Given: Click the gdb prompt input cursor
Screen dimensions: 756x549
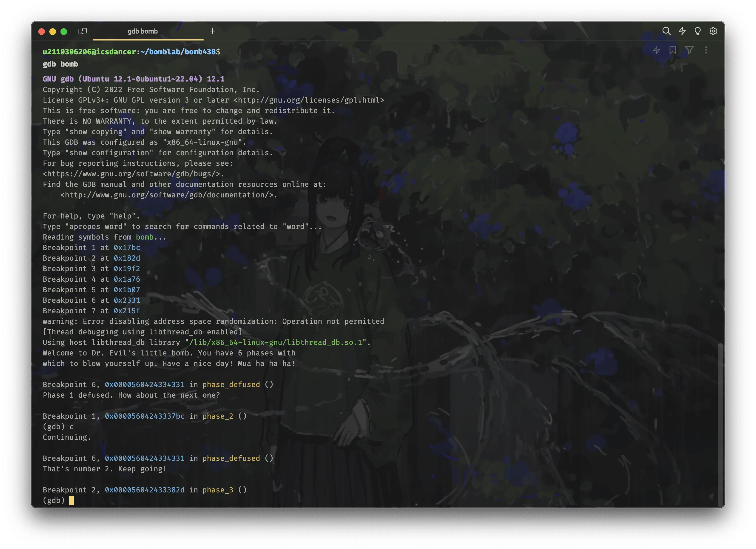Looking at the screenshot, I should pyautogui.click(x=71, y=500).
